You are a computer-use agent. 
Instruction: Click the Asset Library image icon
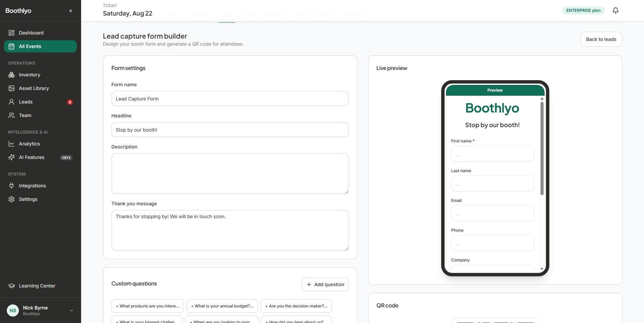[11, 88]
